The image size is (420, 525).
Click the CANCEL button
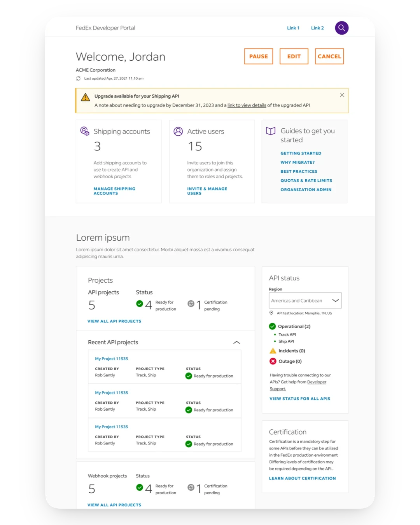coord(329,56)
